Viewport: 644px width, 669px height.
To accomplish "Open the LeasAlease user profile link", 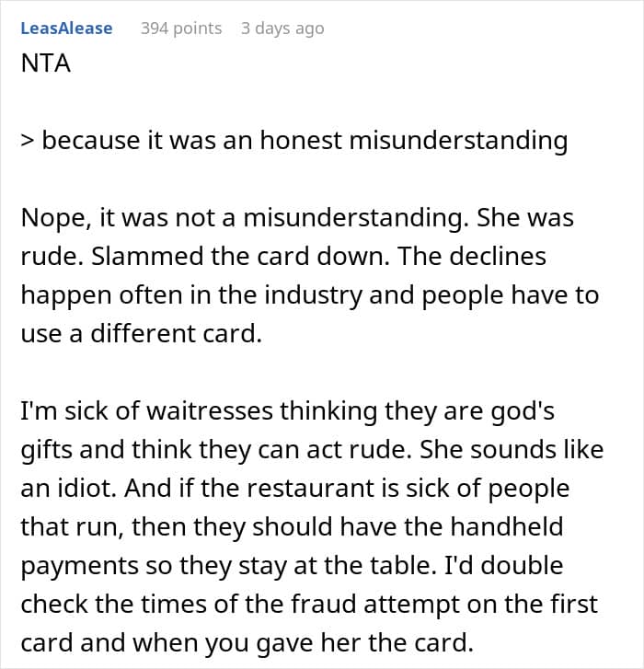I will [x=66, y=29].
